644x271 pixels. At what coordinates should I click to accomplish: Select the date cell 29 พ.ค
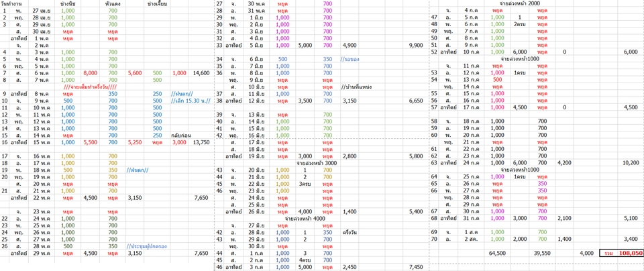pyautogui.click(x=42, y=254)
